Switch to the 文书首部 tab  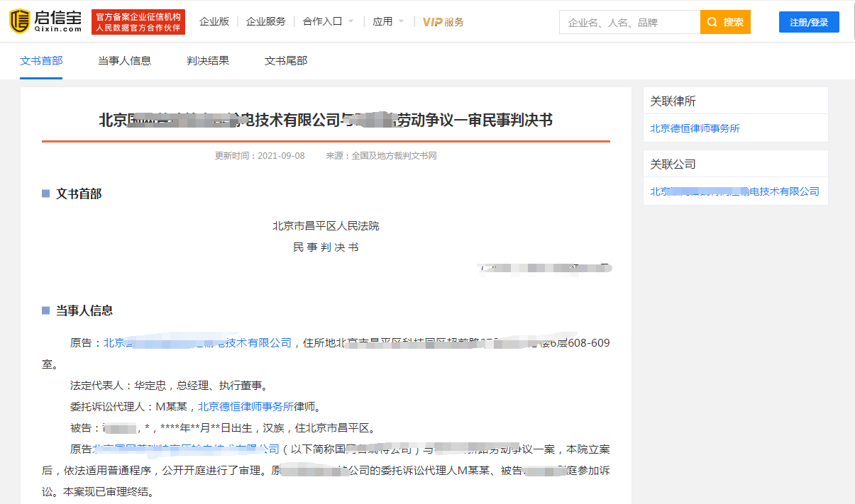point(41,60)
